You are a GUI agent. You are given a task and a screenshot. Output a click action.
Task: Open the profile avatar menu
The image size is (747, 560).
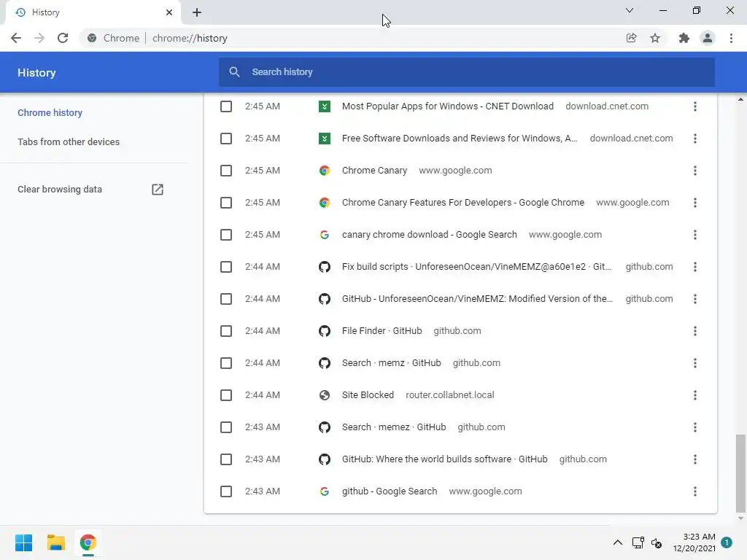pos(708,38)
